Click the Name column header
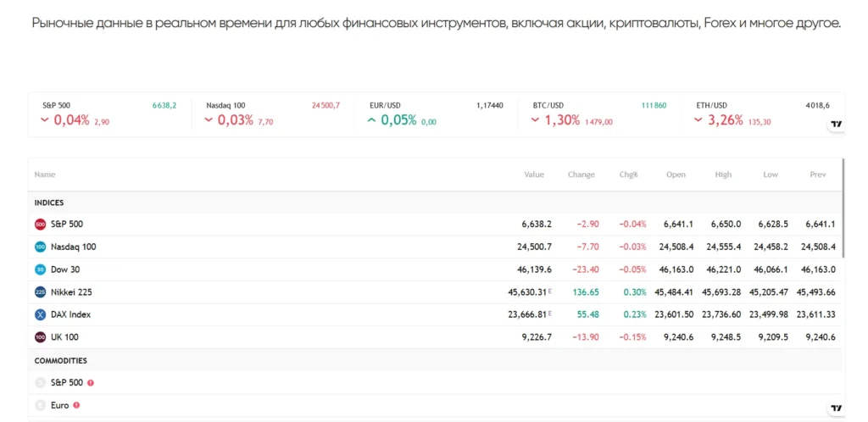This screenshot has height=422, width=868. pos(45,175)
